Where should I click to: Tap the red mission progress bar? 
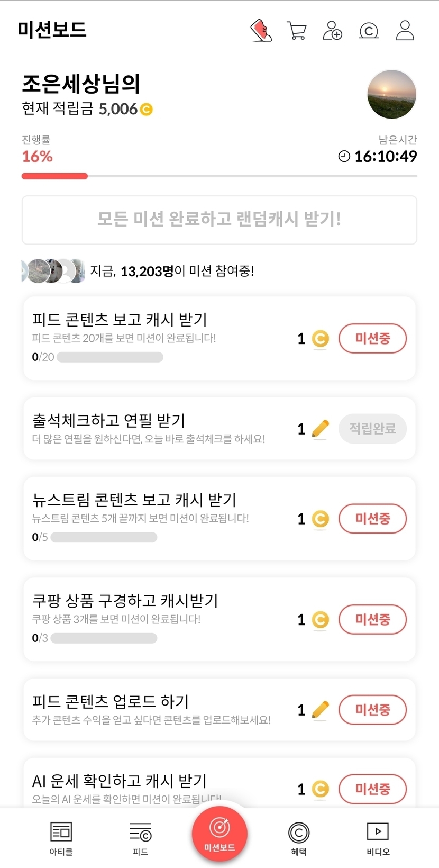(54, 176)
